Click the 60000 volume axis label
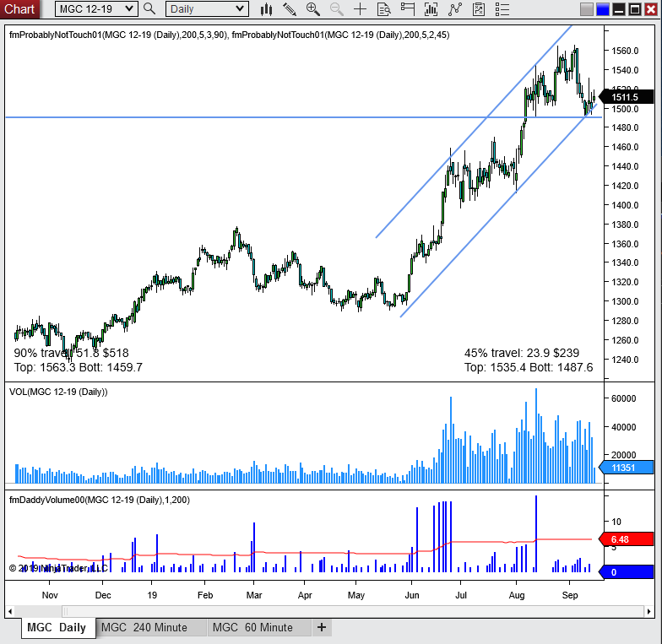The height and width of the screenshot is (644, 662). 623,398
